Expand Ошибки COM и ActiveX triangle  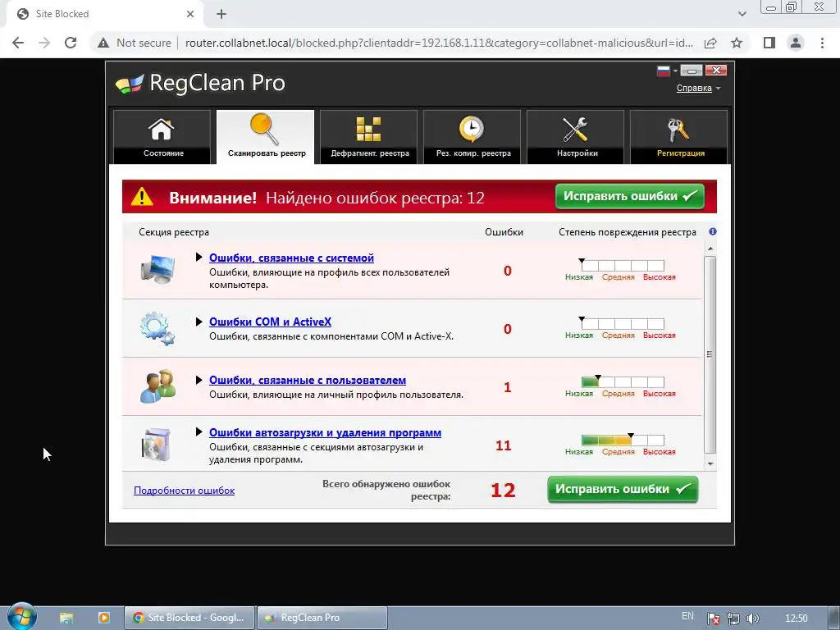pos(199,322)
